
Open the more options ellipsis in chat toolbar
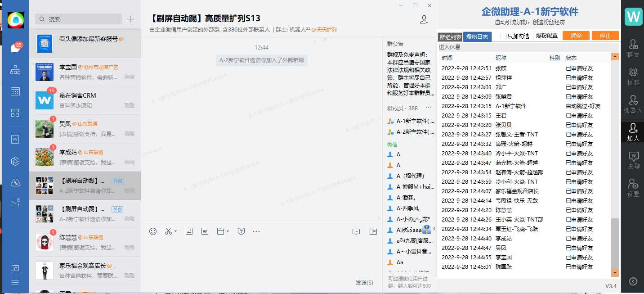pos(256,231)
